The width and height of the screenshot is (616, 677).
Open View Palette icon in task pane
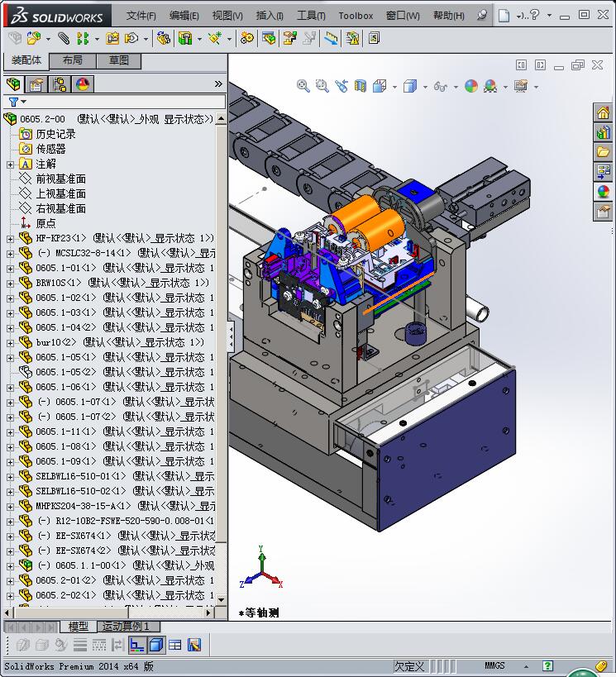click(x=603, y=171)
